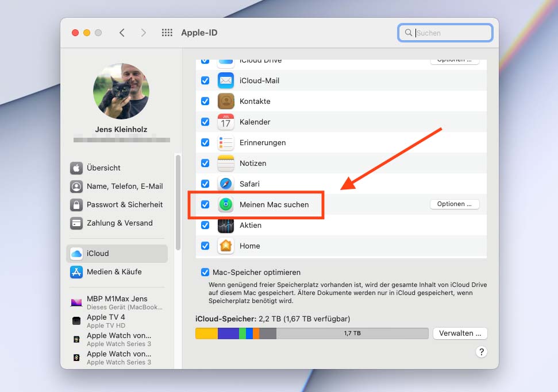This screenshot has width=558, height=392.
Task: Click the Verwalten button
Action: point(460,333)
